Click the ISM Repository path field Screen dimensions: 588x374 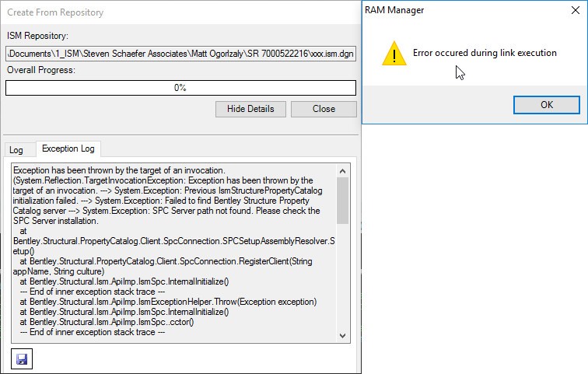(180, 54)
